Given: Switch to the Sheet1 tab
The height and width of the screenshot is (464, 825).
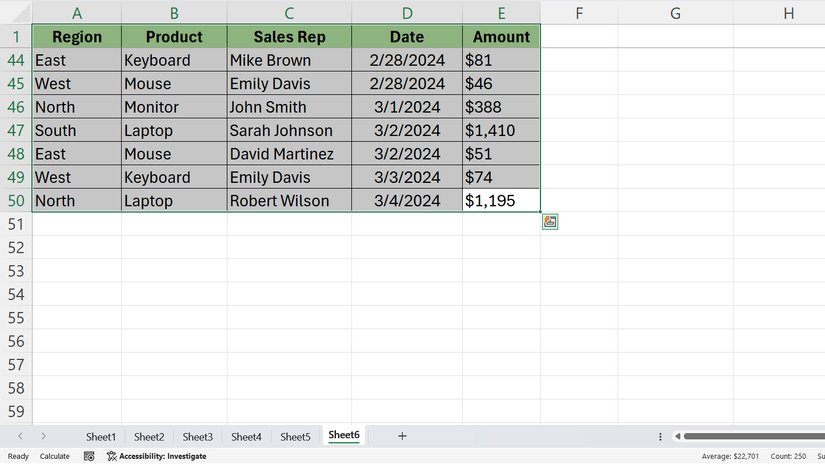Looking at the screenshot, I should click(x=100, y=437).
